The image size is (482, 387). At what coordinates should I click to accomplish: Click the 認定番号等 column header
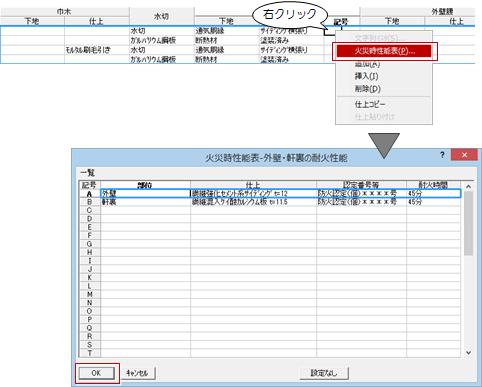(x=361, y=185)
